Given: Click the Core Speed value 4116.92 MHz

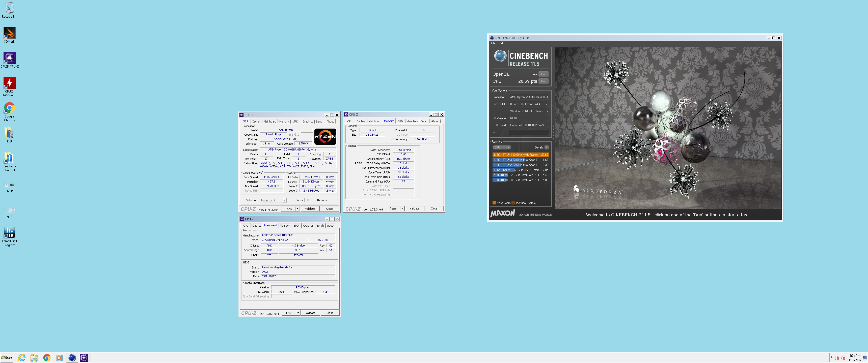Looking at the screenshot, I should click(x=272, y=177).
